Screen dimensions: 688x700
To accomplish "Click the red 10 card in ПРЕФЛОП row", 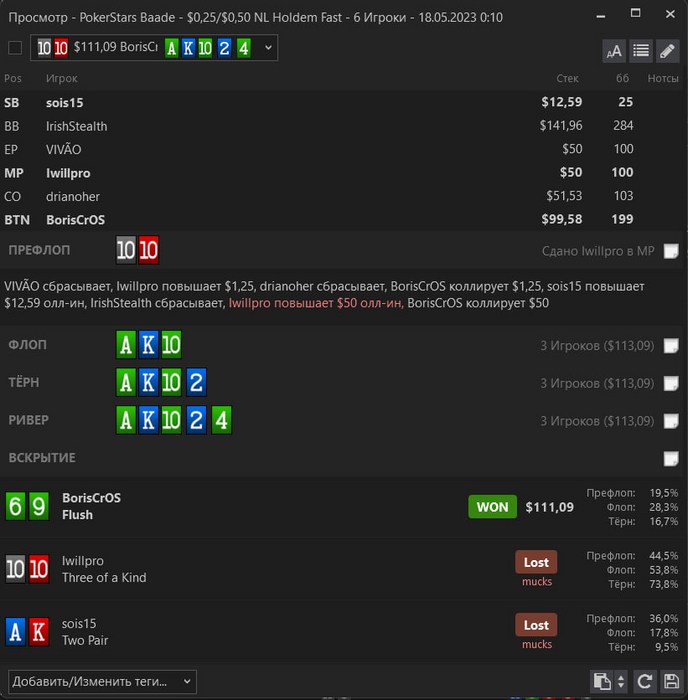I will coord(148,250).
